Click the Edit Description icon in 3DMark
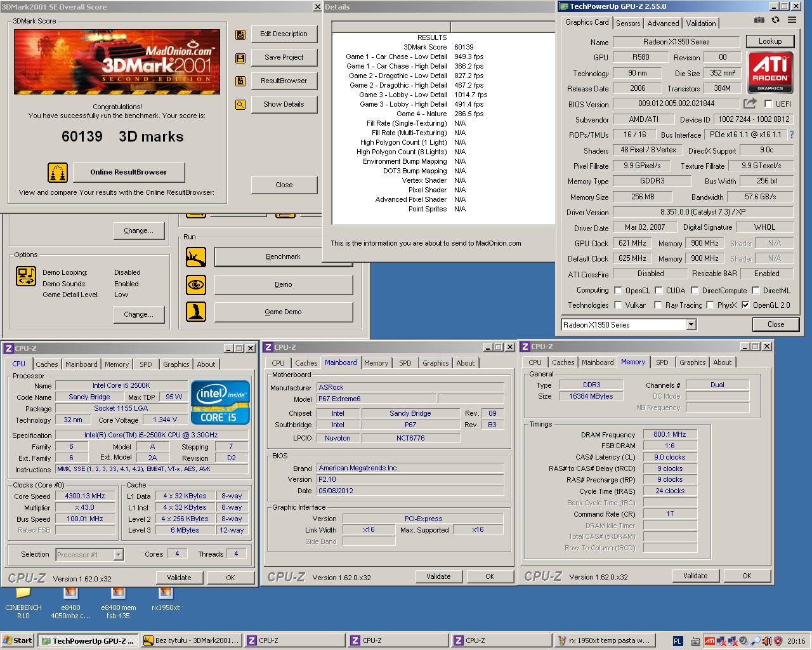Image resolution: width=812 pixels, height=650 pixels. click(x=240, y=35)
